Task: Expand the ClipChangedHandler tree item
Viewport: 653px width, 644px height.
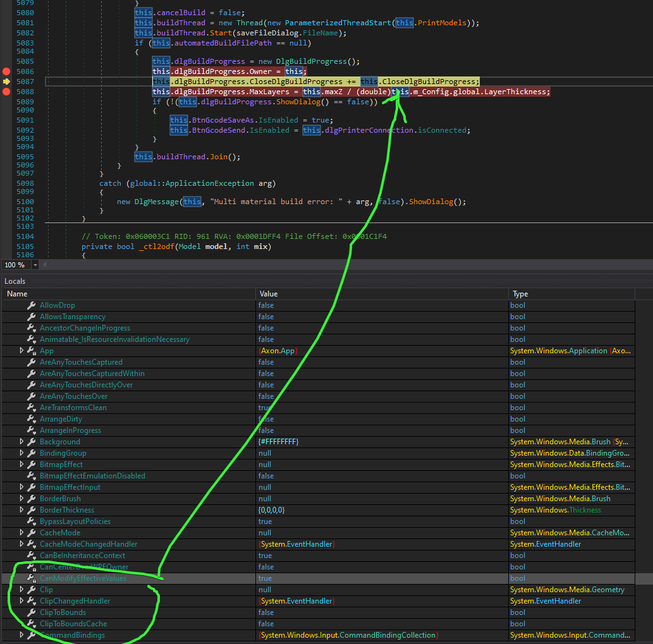Action: click(21, 601)
